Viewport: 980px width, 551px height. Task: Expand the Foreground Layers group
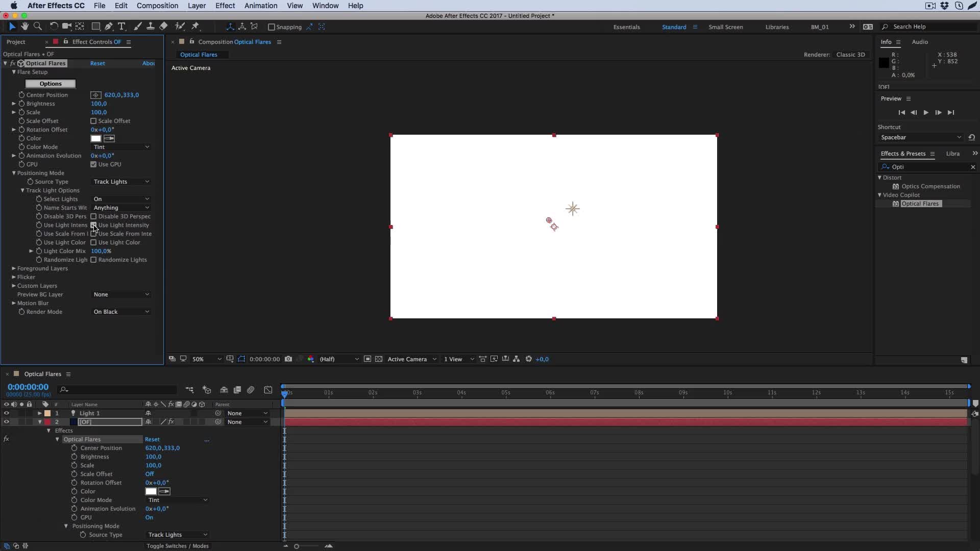pyautogui.click(x=14, y=268)
